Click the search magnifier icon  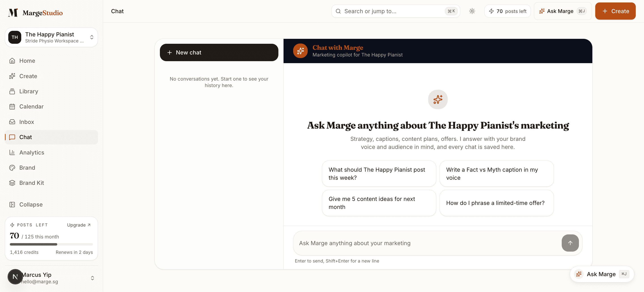tap(338, 11)
